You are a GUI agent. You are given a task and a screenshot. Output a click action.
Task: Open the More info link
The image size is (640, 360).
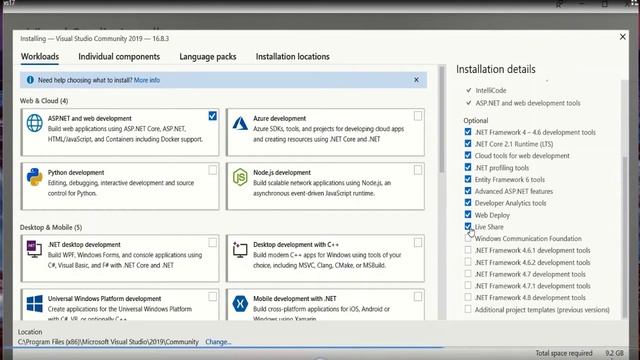(x=147, y=80)
